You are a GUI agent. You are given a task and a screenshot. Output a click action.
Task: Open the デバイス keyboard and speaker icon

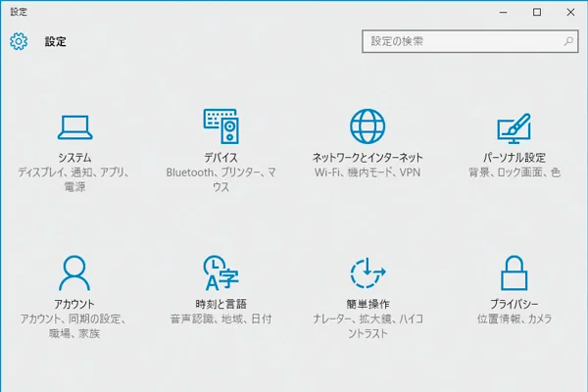click(x=221, y=126)
